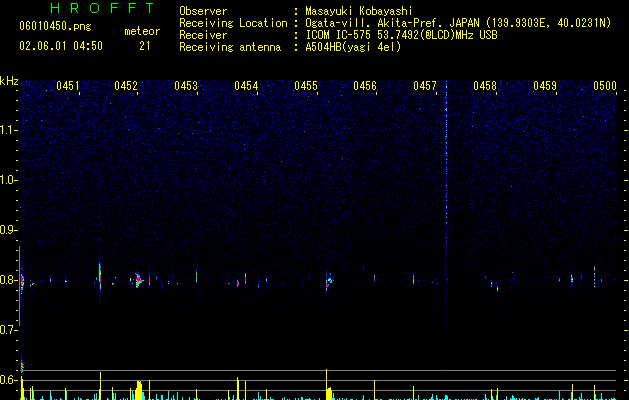The height and width of the screenshot is (400, 629).
Task: Click the 'Receiving antenna' label
Action: [230, 47]
